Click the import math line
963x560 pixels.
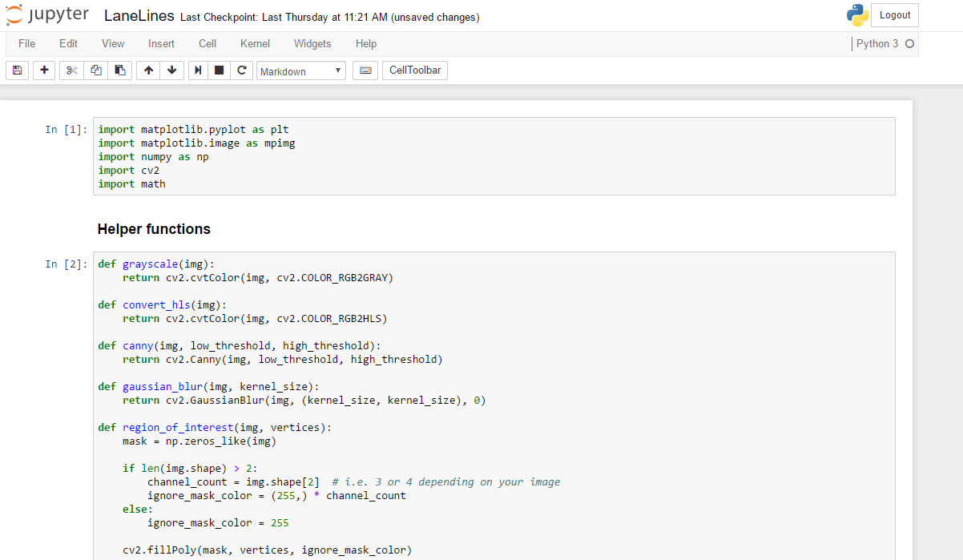(131, 183)
